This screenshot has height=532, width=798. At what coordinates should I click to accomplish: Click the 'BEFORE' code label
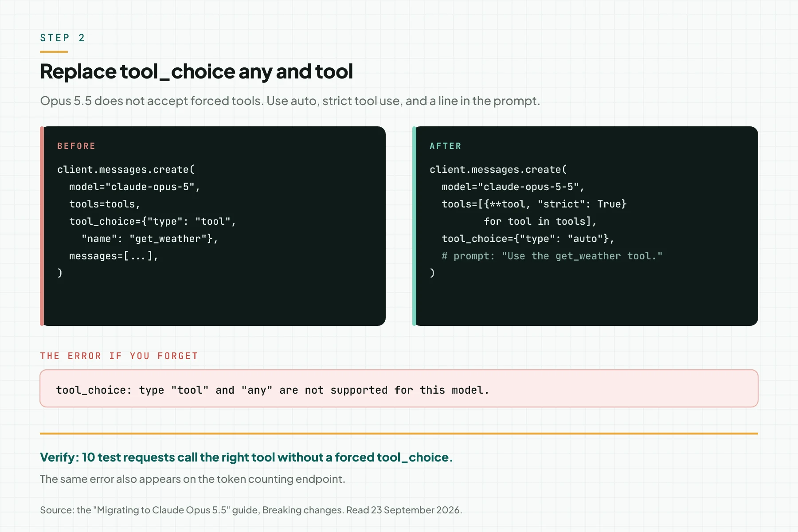[76, 146]
